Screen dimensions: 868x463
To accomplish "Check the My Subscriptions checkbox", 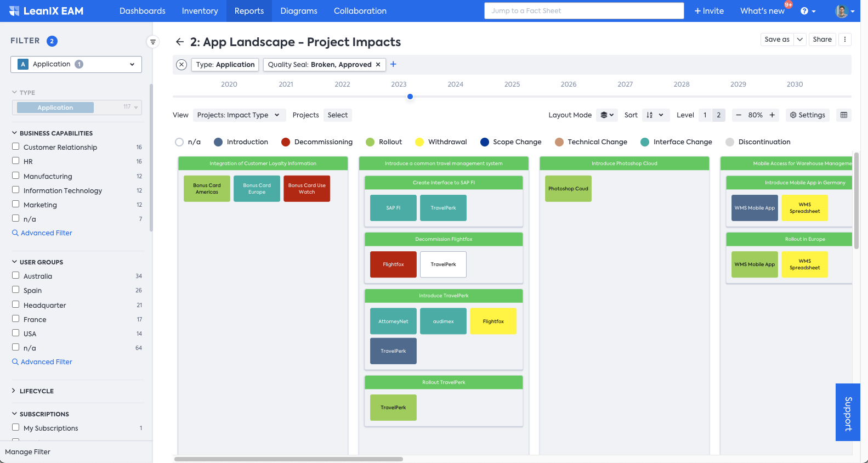I will click(16, 428).
